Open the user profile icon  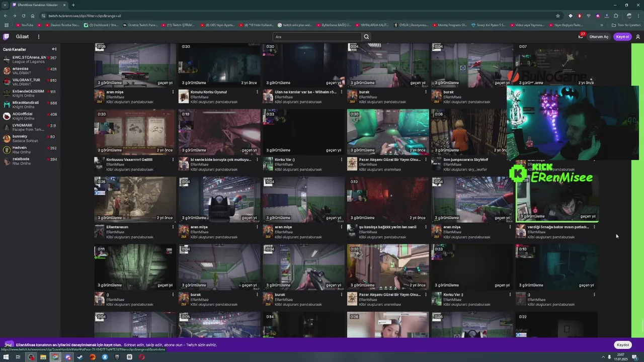coord(638,37)
